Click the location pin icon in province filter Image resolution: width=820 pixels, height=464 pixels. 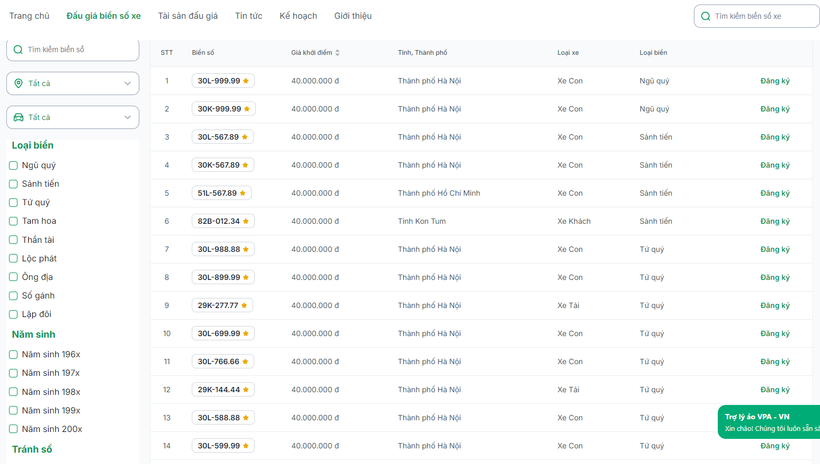pos(18,84)
